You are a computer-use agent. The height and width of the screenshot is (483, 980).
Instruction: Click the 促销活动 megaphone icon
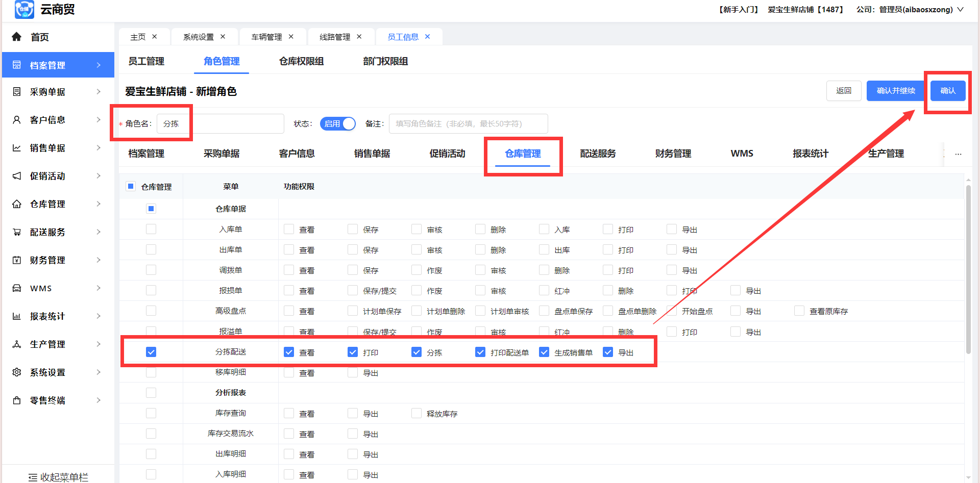click(17, 176)
